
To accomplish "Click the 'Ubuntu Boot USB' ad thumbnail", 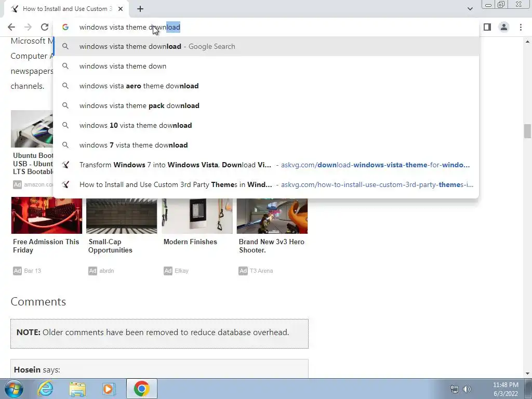I will point(32,129).
